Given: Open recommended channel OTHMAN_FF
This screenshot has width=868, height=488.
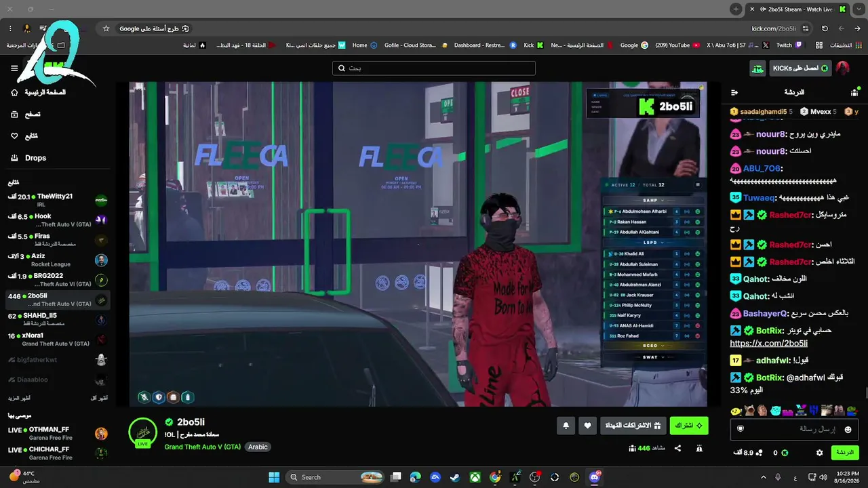Looking at the screenshot, I should tap(58, 433).
